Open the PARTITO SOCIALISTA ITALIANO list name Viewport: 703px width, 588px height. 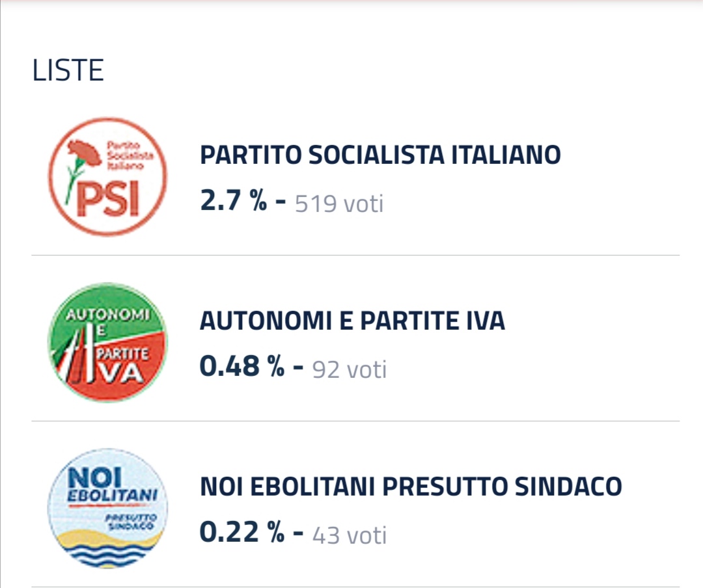coord(380,155)
